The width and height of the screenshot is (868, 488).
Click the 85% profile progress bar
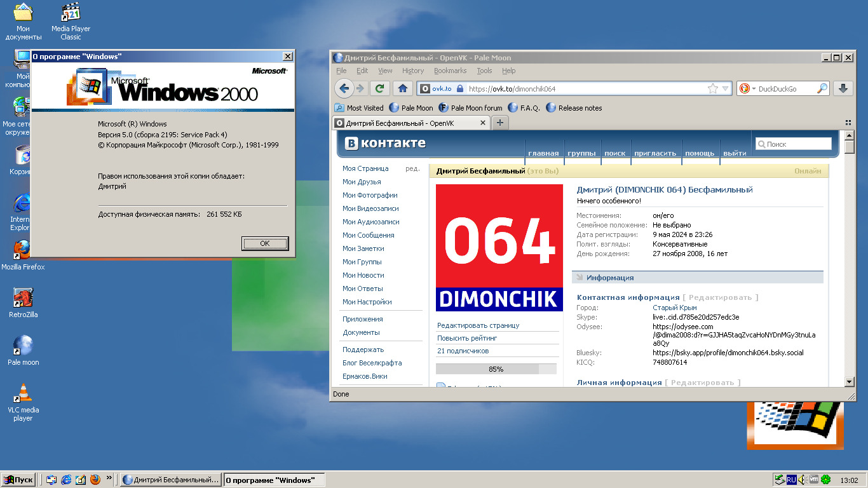coord(496,369)
